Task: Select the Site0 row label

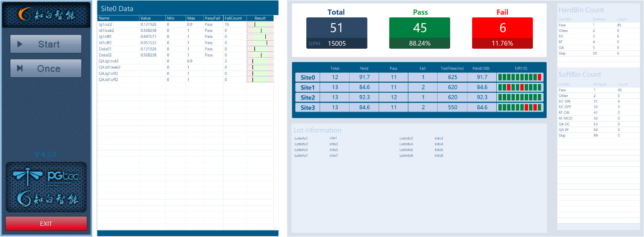Action: tap(308, 78)
